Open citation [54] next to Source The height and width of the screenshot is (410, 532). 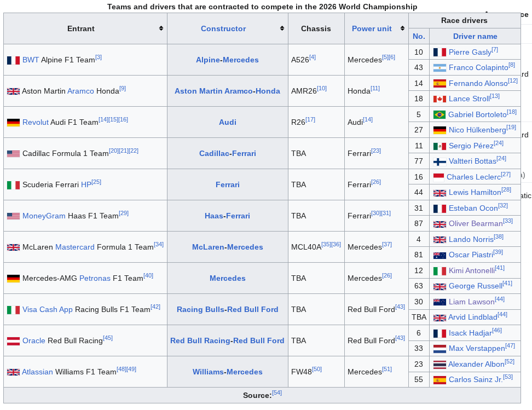pyautogui.click(x=277, y=392)
